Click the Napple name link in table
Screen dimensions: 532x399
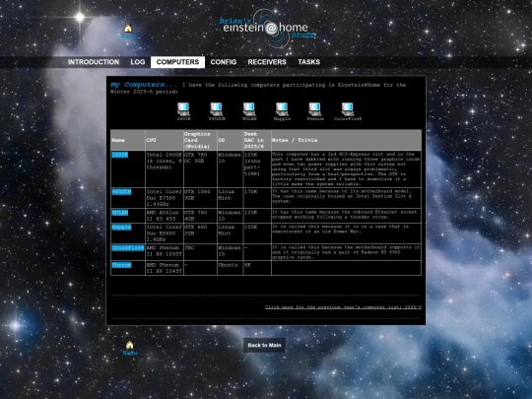[121, 227]
